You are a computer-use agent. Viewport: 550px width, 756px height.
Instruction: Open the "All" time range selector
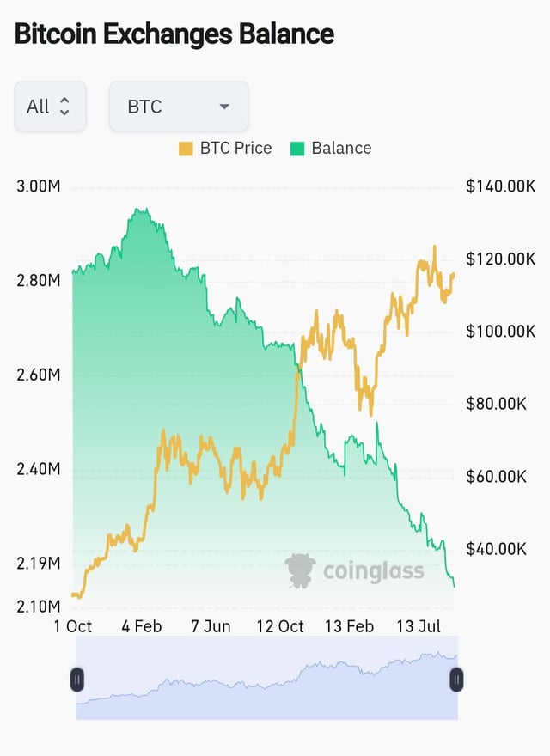click(50, 107)
